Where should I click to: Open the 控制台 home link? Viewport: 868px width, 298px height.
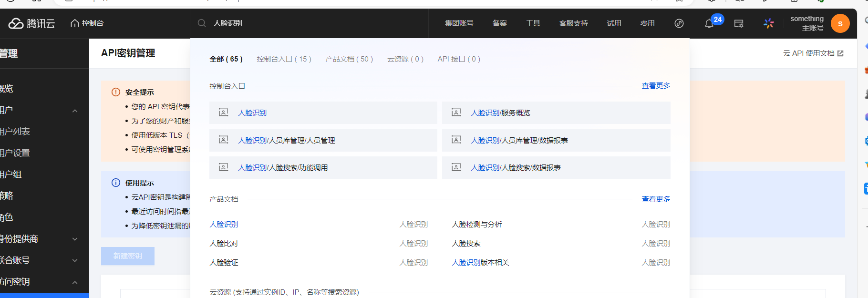pos(87,23)
